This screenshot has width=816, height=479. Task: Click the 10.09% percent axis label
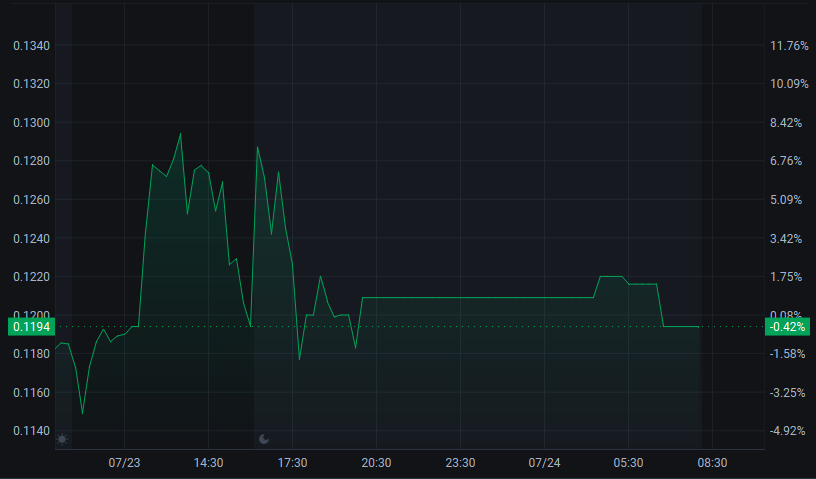[x=789, y=84]
